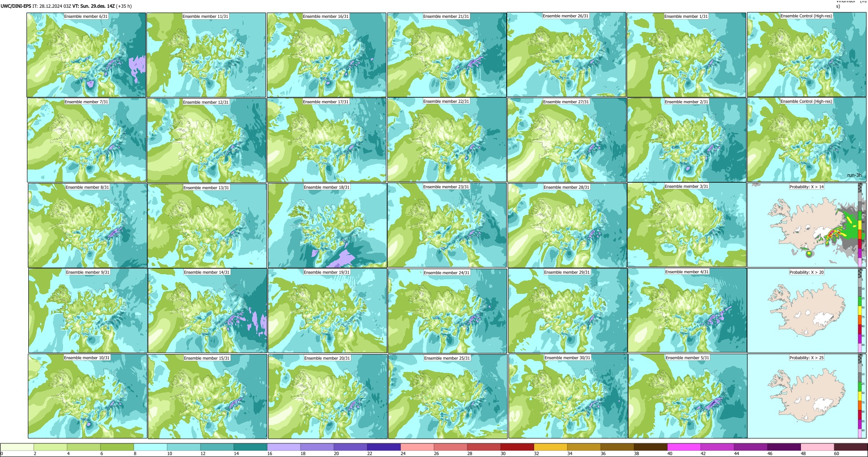This screenshot has height=457, width=868.
Task: Select the Ensemble member 4/31 map
Action: tap(687, 310)
